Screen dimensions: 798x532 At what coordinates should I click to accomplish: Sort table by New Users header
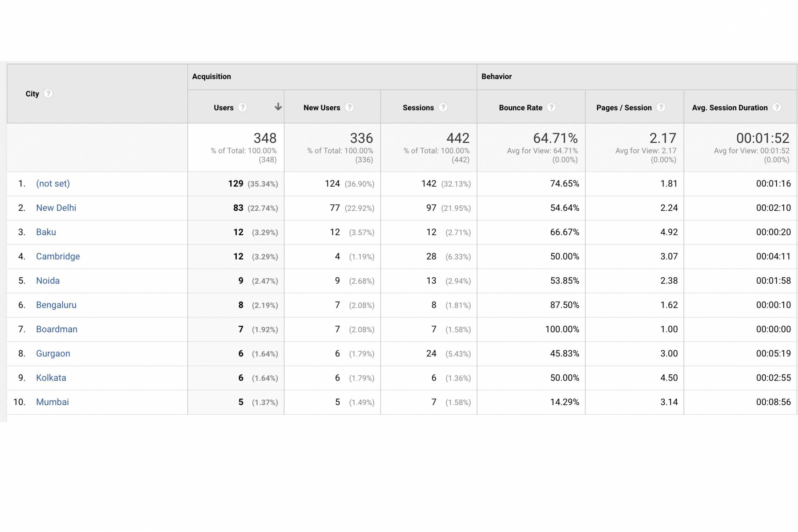click(321, 108)
